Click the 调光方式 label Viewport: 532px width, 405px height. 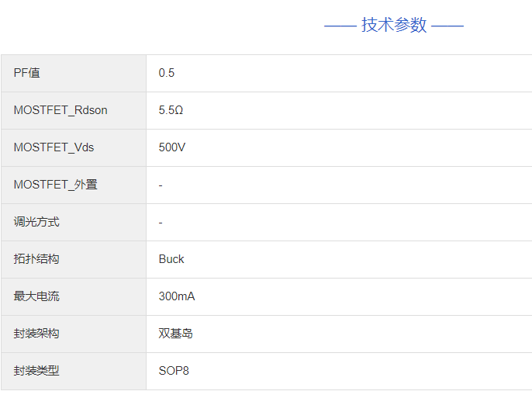coord(36,222)
